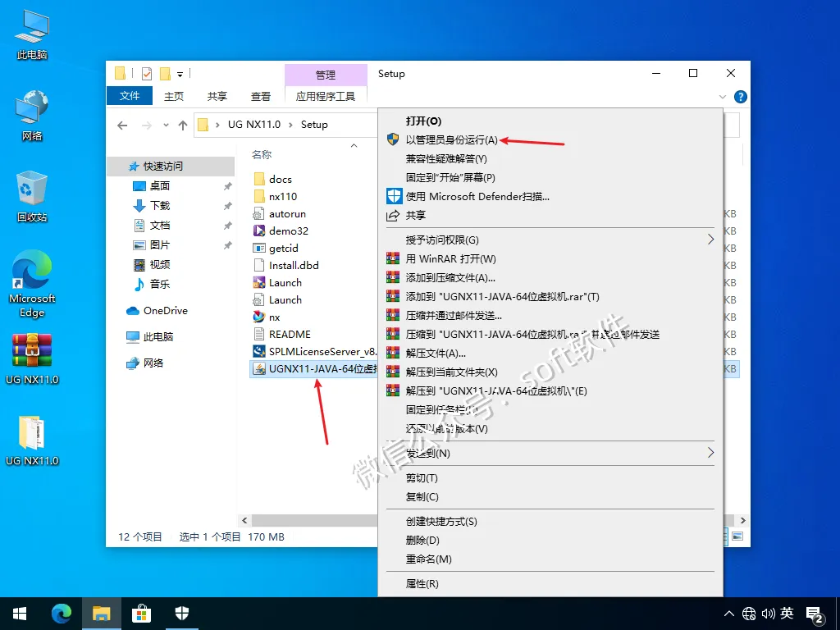Click the blue help question mark icon

[x=741, y=97]
